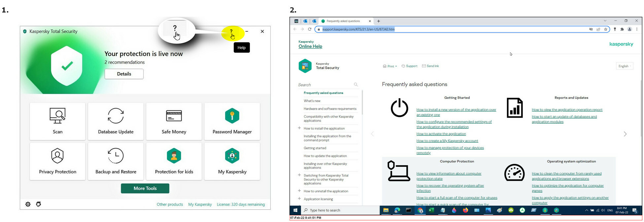The image size is (644, 222).
Task: Open How to create a My Kaspersky account
Action: tap(447, 141)
